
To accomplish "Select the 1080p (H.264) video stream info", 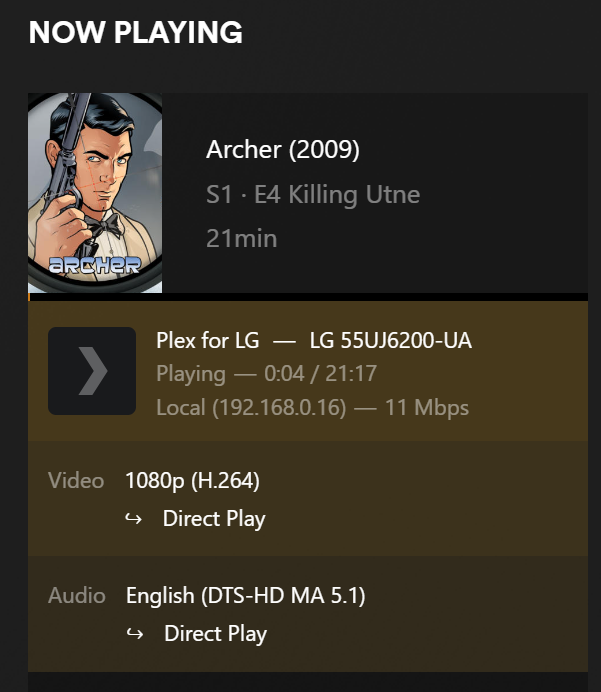I will point(193,481).
